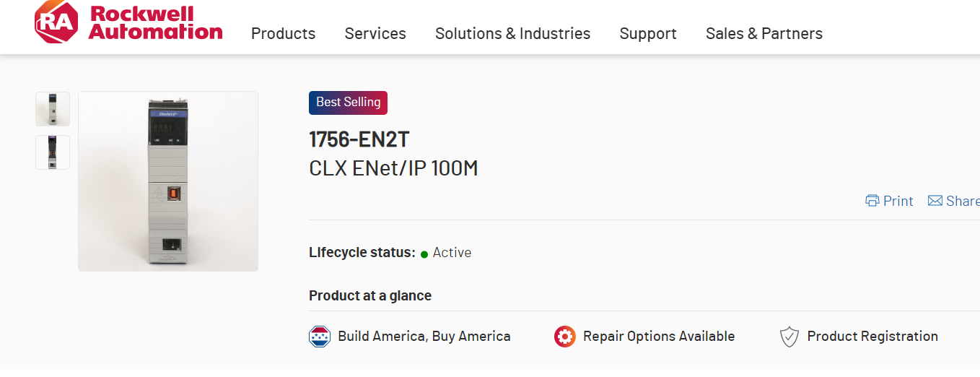This screenshot has height=377, width=980.
Task: Open the Products menu
Action: coord(283,34)
